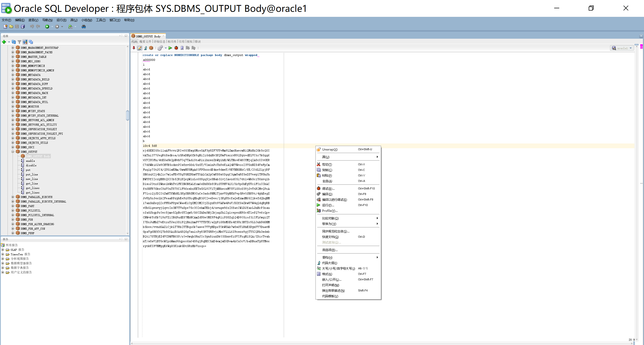Select Profile(Y)... in context menu

point(348,211)
